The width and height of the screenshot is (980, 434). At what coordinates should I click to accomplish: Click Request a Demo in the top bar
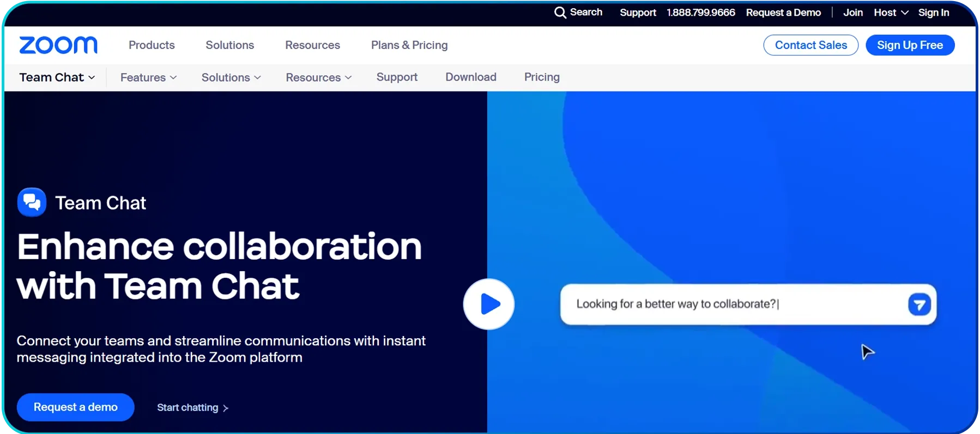pos(783,13)
